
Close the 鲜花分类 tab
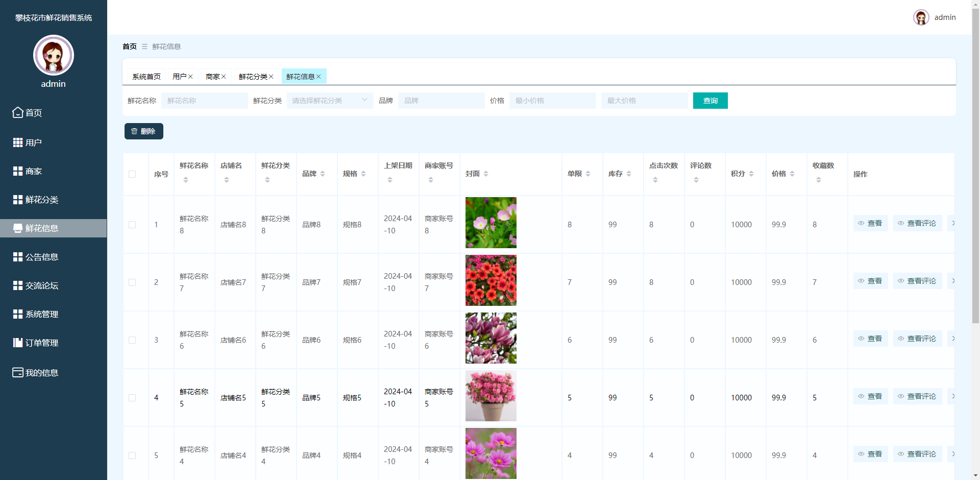[x=271, y=77]
